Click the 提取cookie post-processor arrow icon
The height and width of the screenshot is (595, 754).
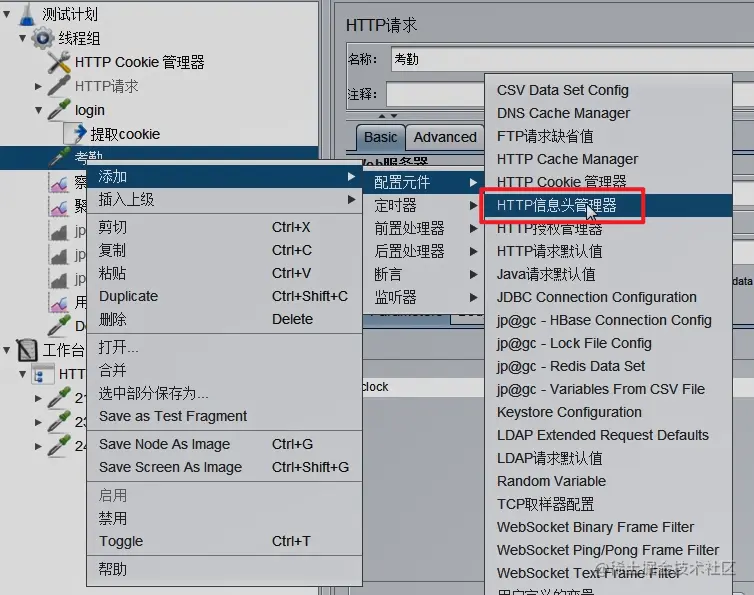(75, 134)
